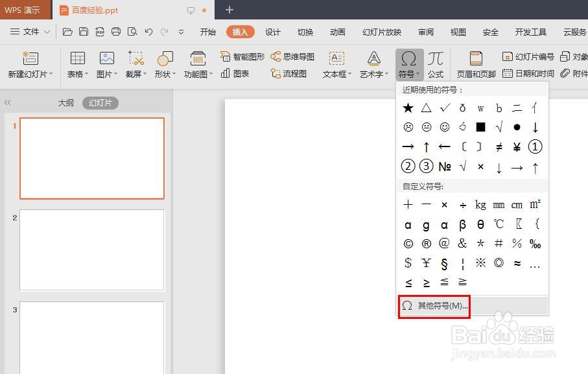The width and height of the screenshot is (588, 374).
Task: Click the open folder icon in quick toolbar
Action: coord(67,32)
